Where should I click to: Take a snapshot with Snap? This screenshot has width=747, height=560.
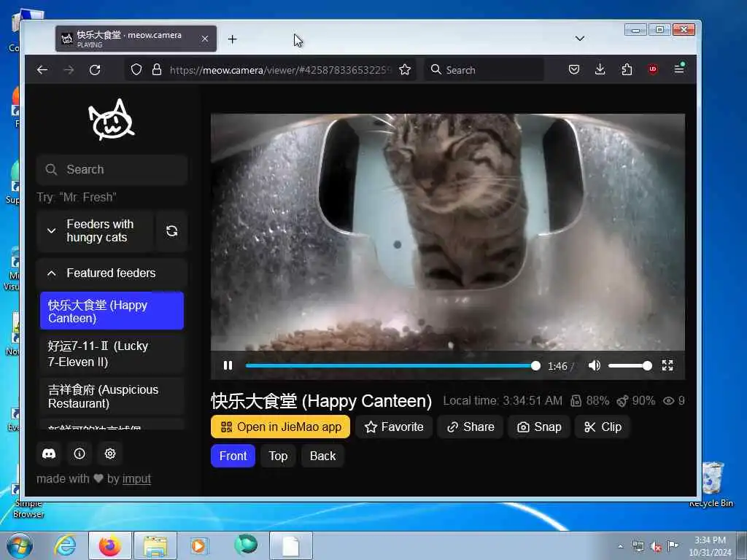point(539,427)
